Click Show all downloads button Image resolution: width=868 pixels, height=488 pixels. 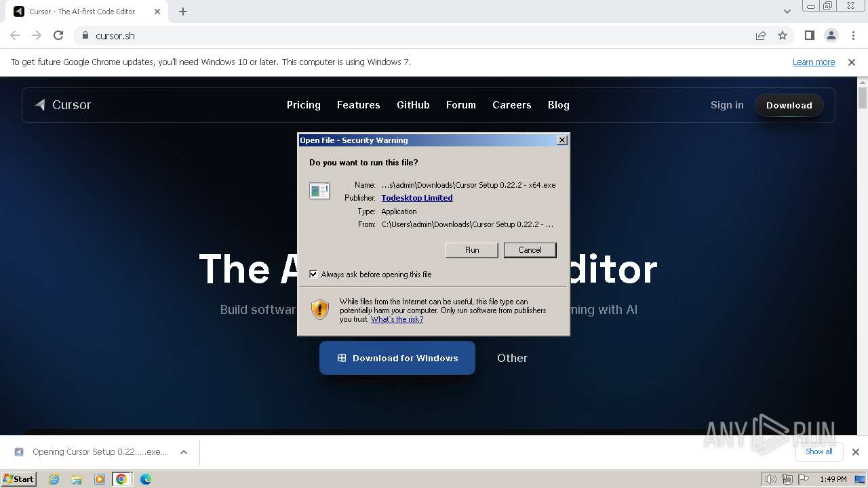click(x=819, y=451)
